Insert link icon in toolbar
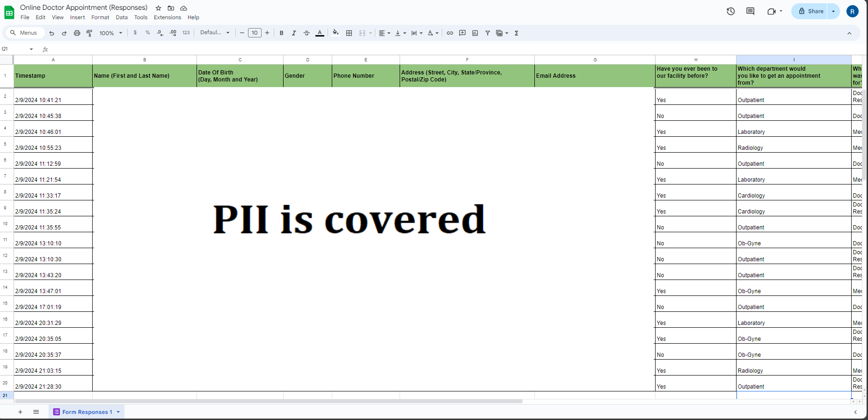 pyautogui.click(x=450, y=33)
